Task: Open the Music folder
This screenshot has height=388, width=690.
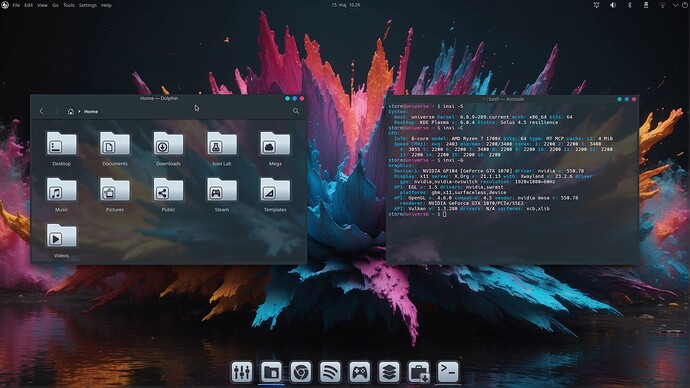Action: (61, 194)
